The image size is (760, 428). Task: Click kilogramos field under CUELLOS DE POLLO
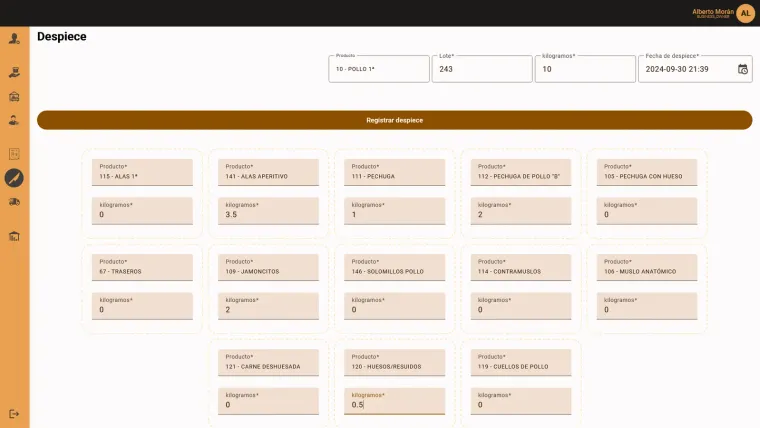click(521, 401)
